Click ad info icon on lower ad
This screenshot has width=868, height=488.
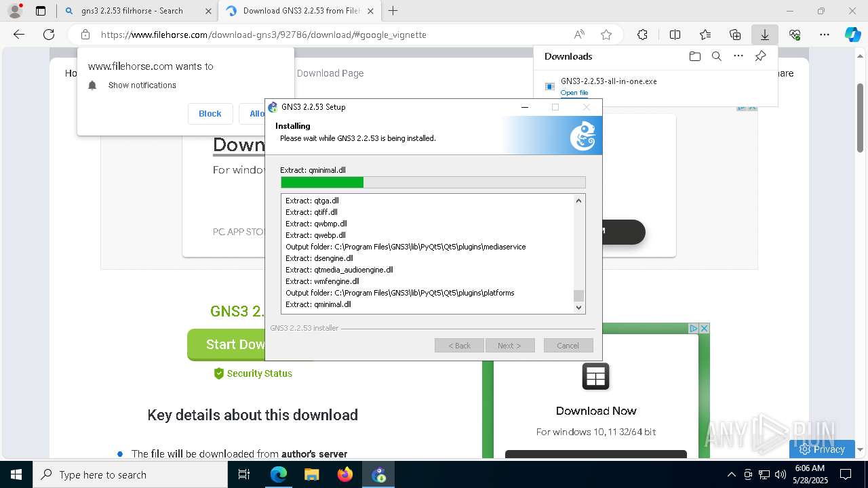pos(694,328)
